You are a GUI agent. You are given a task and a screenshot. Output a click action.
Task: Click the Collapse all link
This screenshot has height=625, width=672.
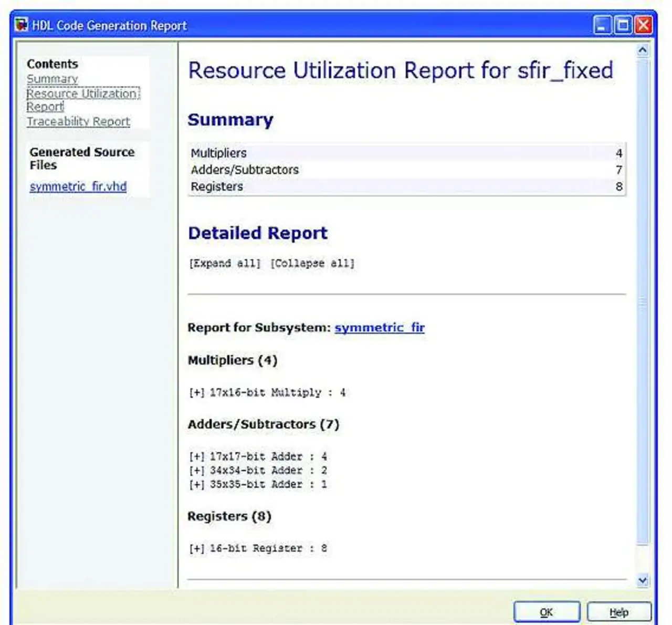coord(312,263)
